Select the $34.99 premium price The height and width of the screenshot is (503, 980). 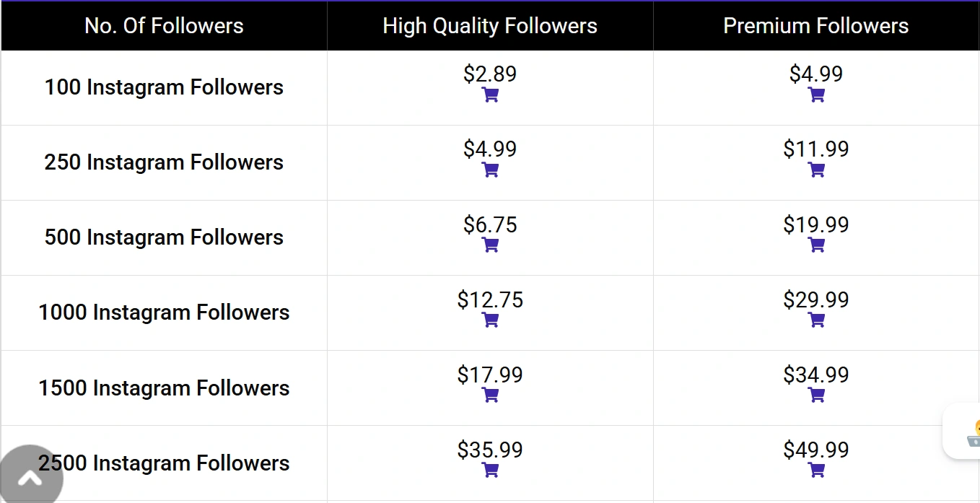pyautogui.click(x=815, y=375)
